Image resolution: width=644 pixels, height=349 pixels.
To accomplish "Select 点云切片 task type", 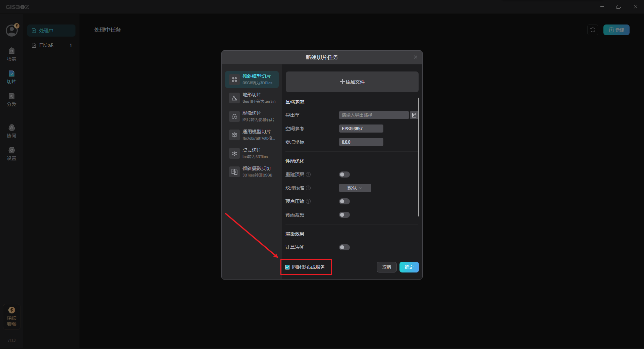I will pos(252,153).
